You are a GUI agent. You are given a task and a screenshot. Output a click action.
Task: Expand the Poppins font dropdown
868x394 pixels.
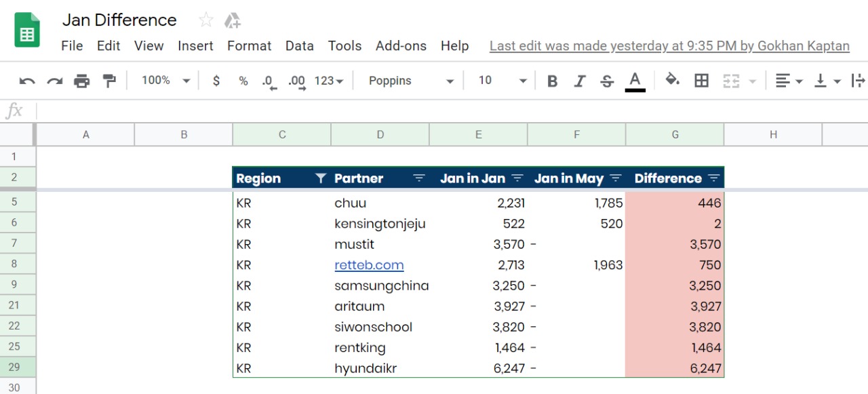click(x=411, y=81)
